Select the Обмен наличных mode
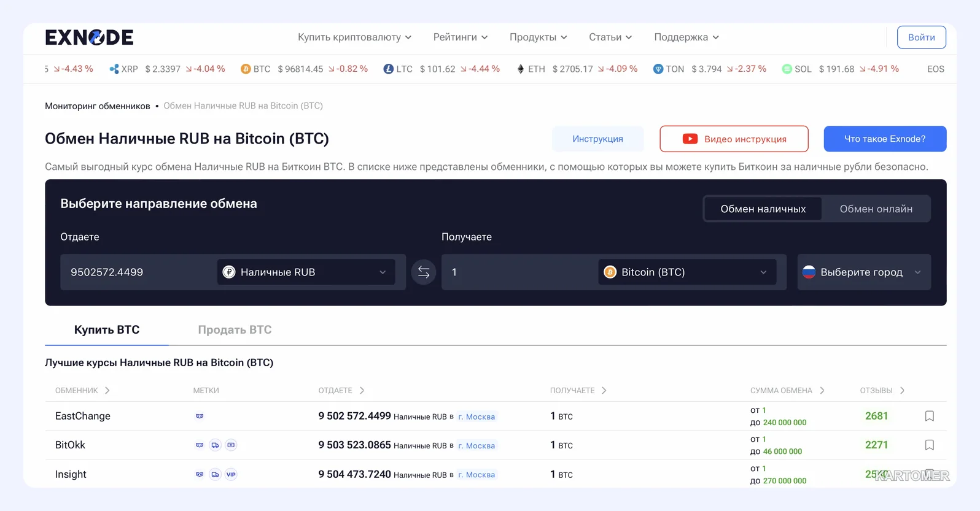Viewport: 980px width, 511px height. (763, 209)
